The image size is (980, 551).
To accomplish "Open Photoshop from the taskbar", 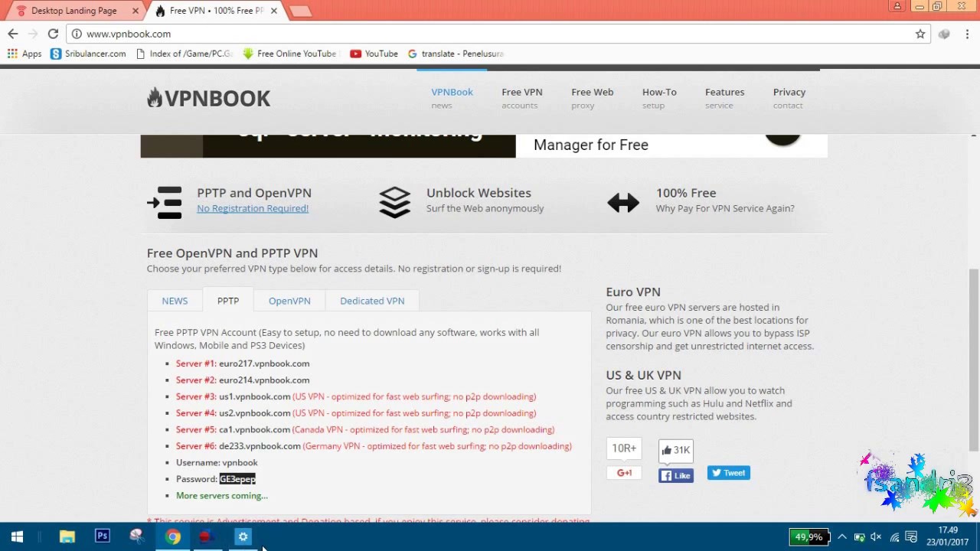I will [102, 536].
